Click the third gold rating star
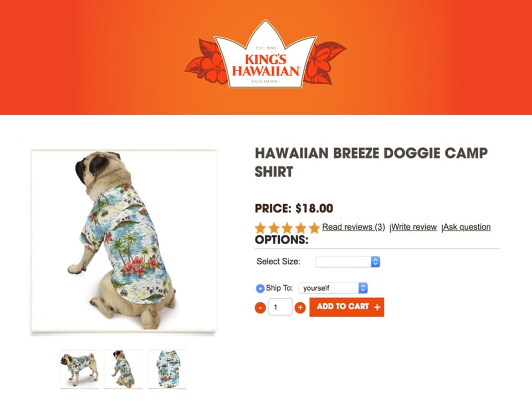Screen dimensions: 532x416 click(288, 228)
